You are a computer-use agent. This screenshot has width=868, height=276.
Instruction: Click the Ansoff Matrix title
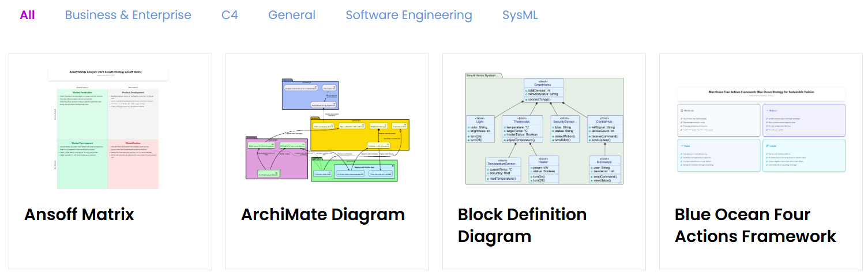pos(79,214)
